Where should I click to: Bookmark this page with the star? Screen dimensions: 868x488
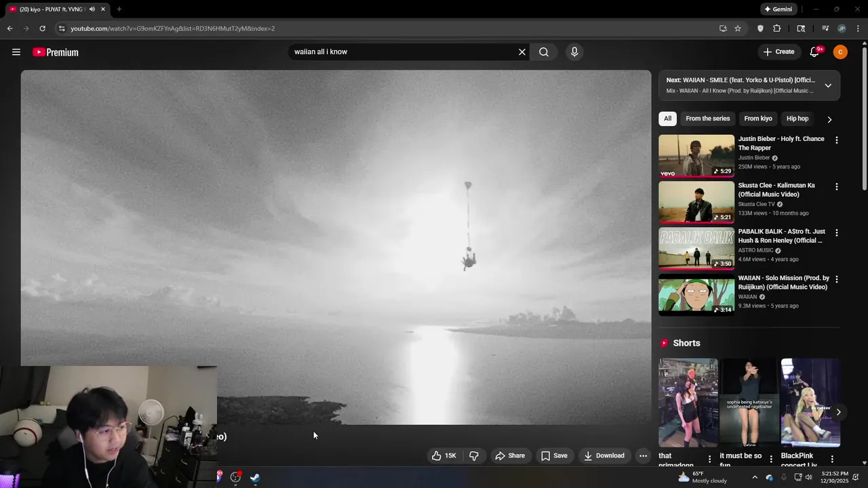738,28
